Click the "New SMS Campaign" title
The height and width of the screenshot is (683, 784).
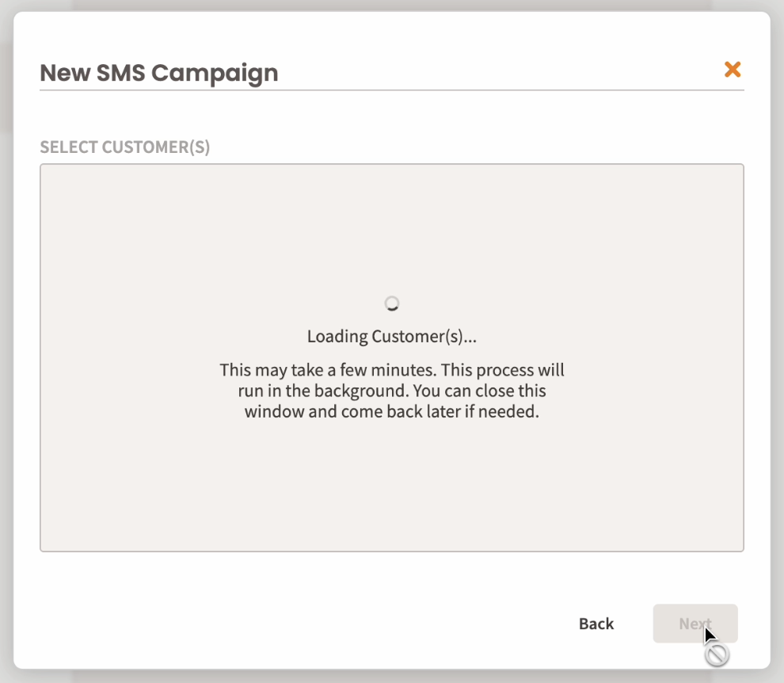click(x=158, y=73)
